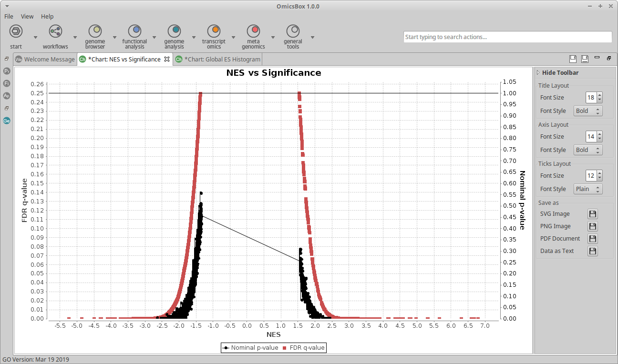618x364 pixels.
Task: Increase Axis Layout font size stepper
Action: point(599,134)
